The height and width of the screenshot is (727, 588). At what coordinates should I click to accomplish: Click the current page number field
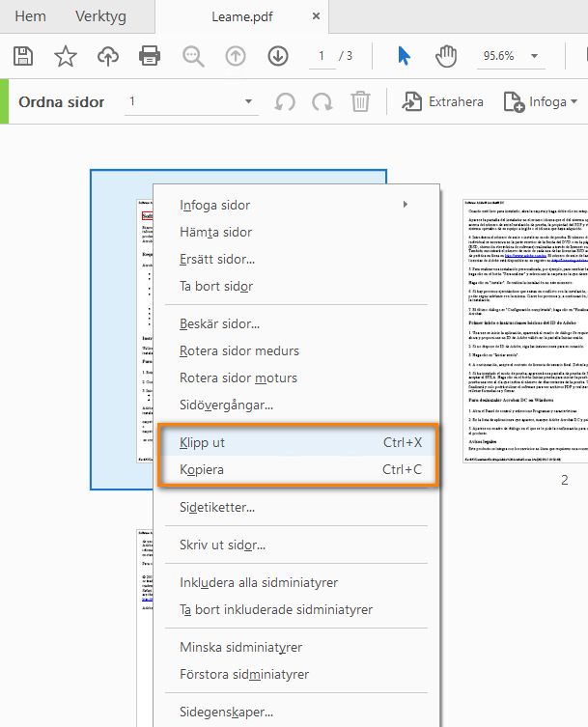point(322,56)
